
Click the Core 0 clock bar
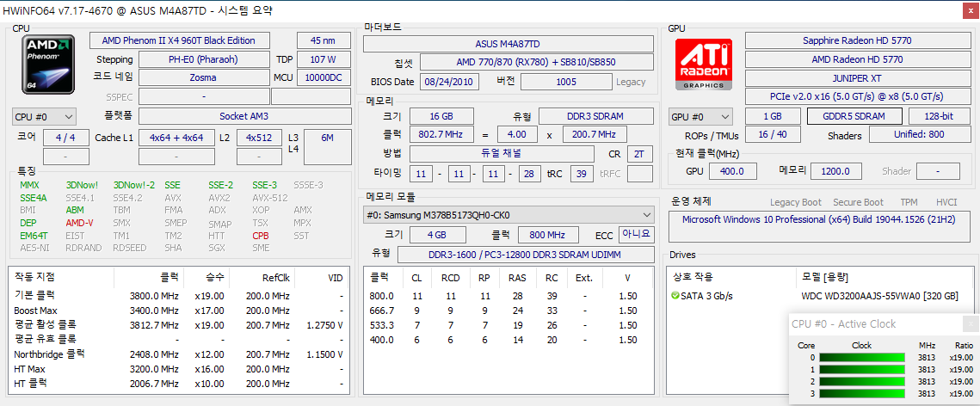coord(862,357)
